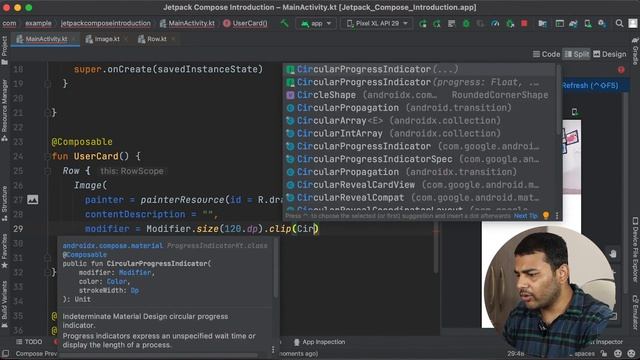This screenshot has width=640, height=360.
Task: Choose the CircularArray<E> suggestion
Action: pyautogui.click(x=420, y=121)
